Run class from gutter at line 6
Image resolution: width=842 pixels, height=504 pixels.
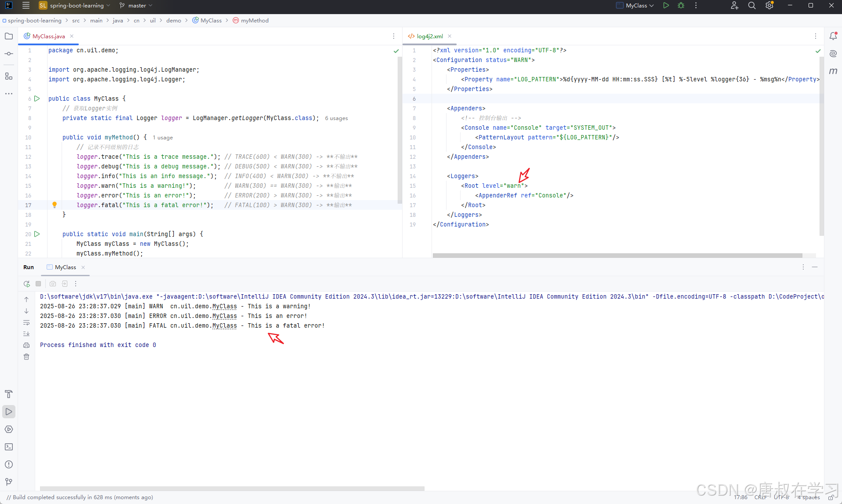(37, 99)
